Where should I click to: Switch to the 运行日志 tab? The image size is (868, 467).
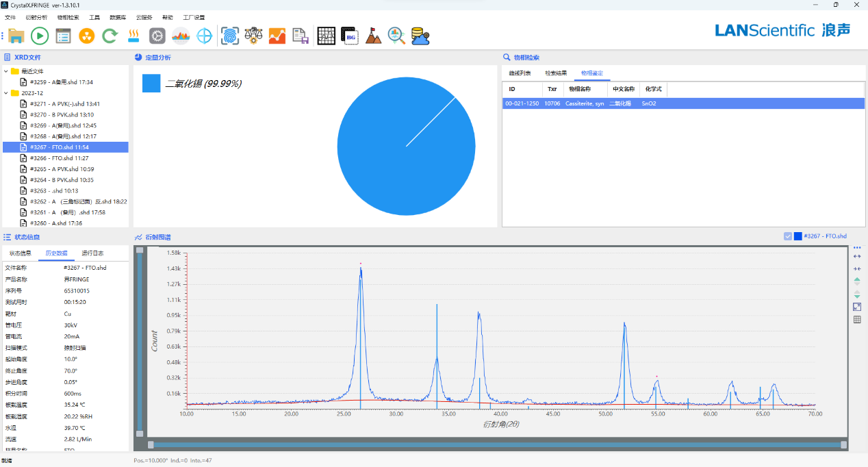tap(92, 253)
